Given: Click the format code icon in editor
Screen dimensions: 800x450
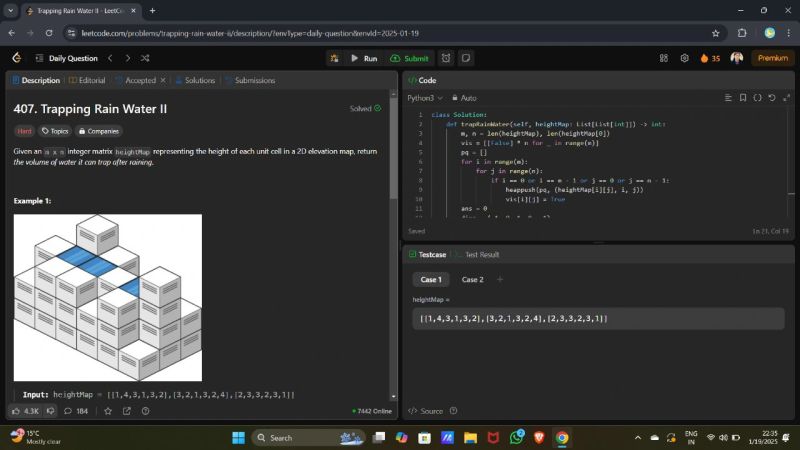Looking at the screenshot, I should 728,97.
